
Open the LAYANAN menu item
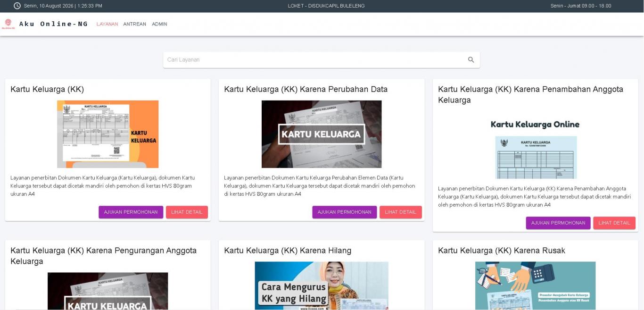click(x=107, y=24)
